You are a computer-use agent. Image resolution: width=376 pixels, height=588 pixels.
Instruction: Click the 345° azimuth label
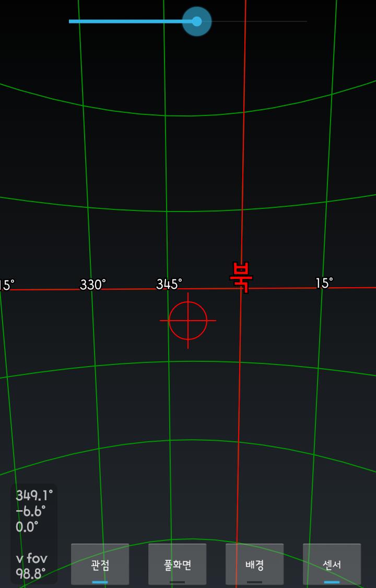click(x=169, y=284)
